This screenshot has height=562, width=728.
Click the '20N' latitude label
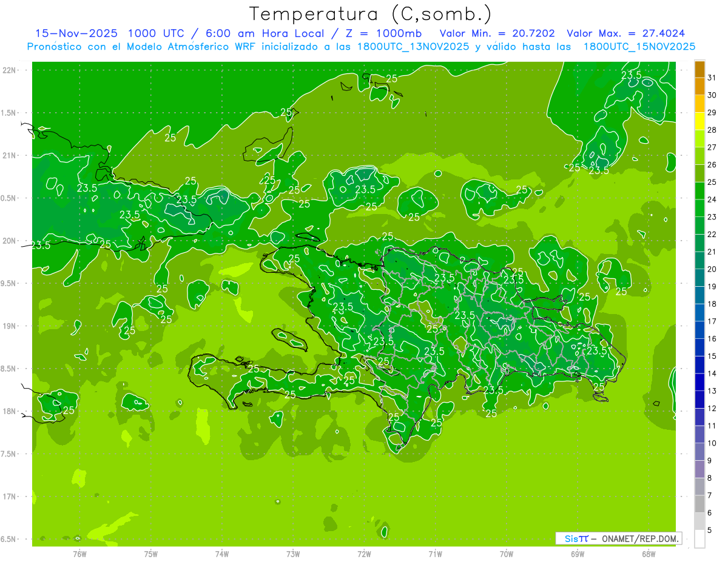pyautogui.click(x=10, y=241)
